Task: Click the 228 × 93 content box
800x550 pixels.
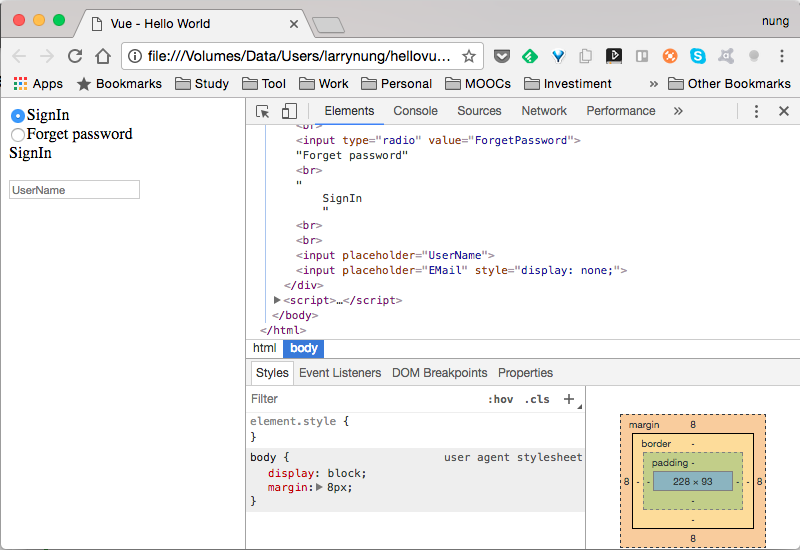Action: [x=692, y=481]
